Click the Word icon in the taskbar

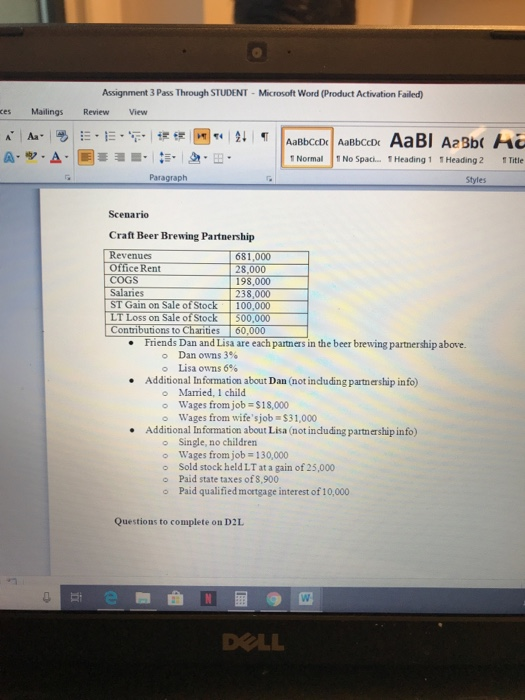coord(306,598)
